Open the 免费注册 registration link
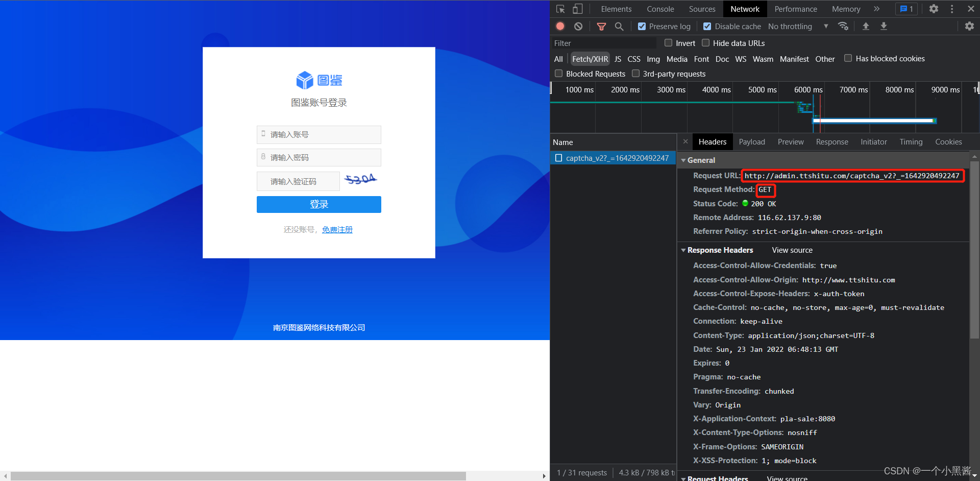Viewport: 980px width, 481px height. (x=337, y=230)
